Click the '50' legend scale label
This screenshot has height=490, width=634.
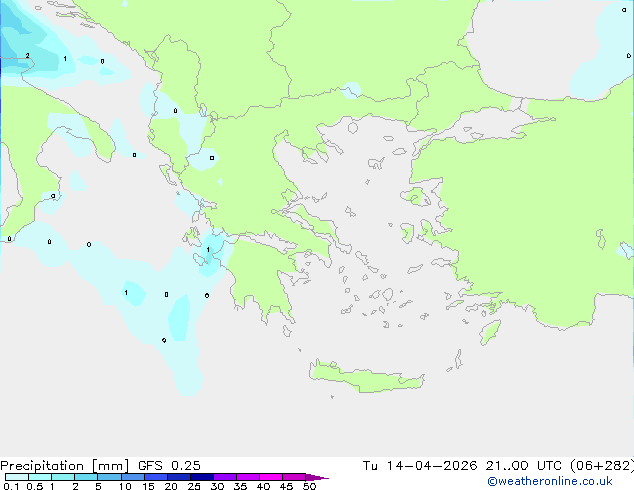(310, 486)
